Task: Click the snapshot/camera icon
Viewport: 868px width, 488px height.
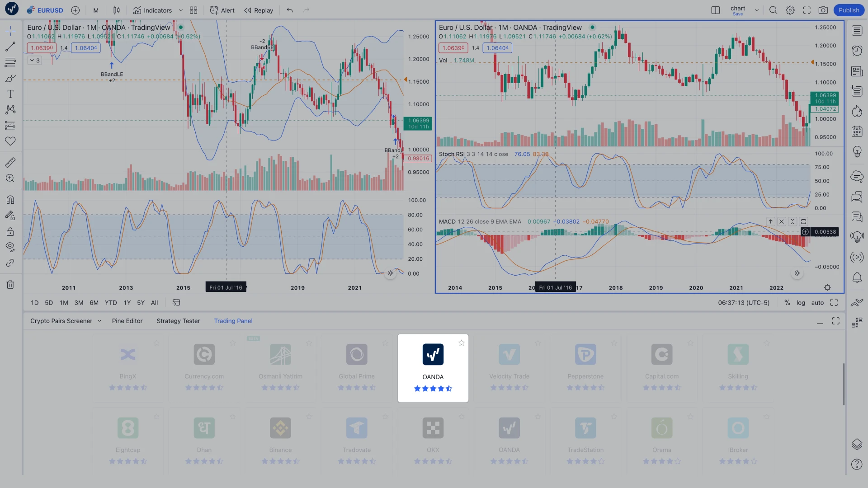Action: (823, 10)
